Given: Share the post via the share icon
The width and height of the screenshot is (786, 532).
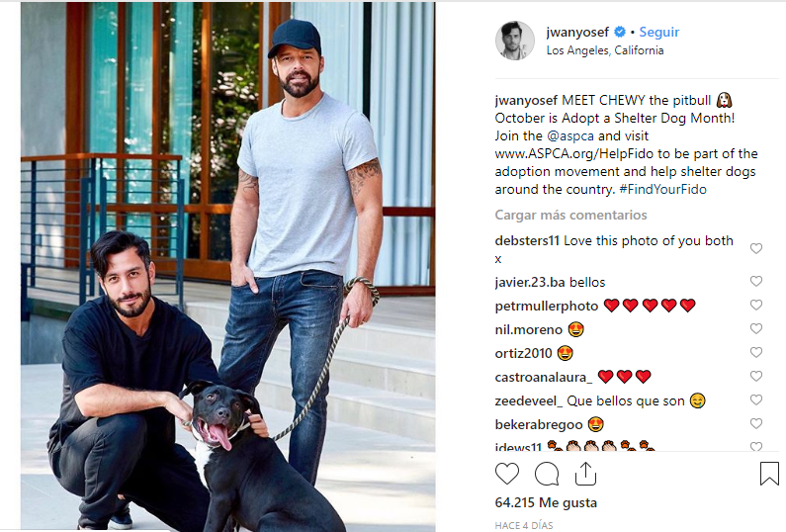Looking at the screenshot, I should click(x=585, y=474).
